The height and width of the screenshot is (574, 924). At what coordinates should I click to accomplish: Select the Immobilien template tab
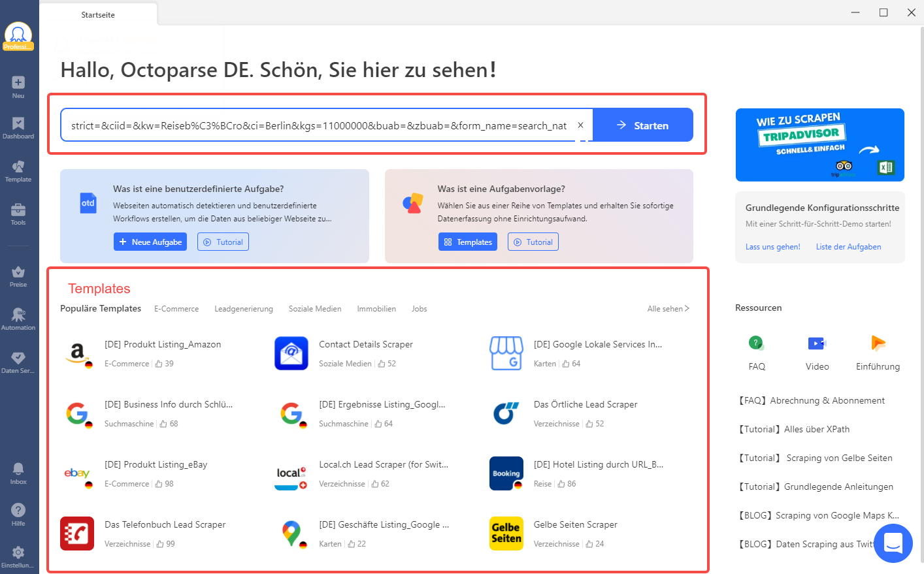coord(376,309)
